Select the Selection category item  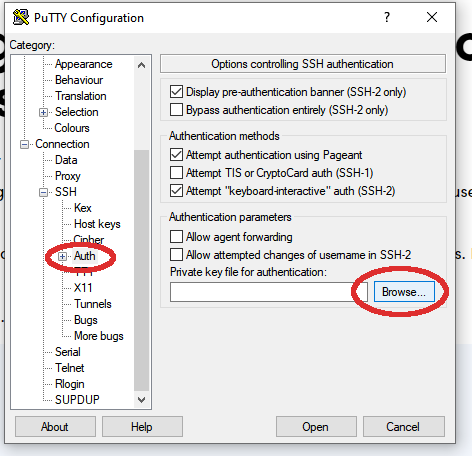77,112
